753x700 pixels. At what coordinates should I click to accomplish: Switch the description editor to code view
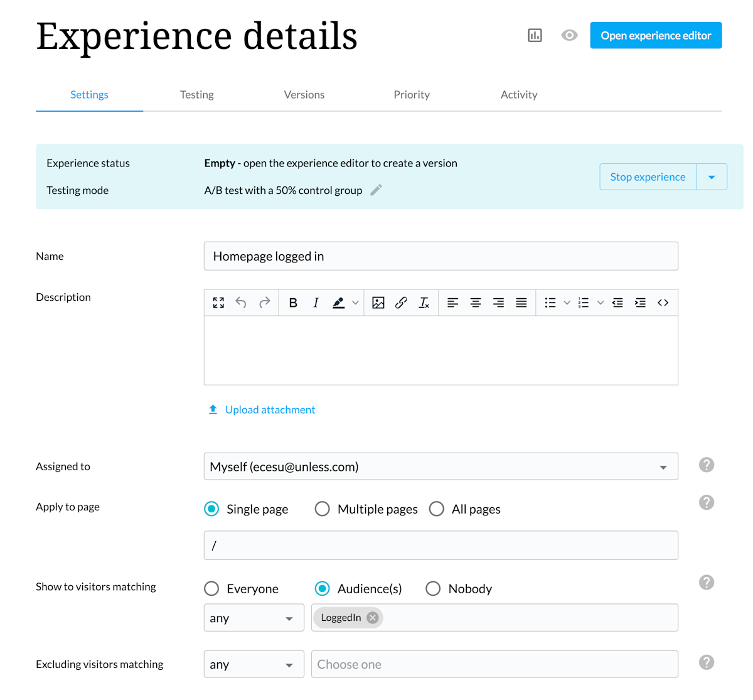pyautogui.click(x=663, y=303)
